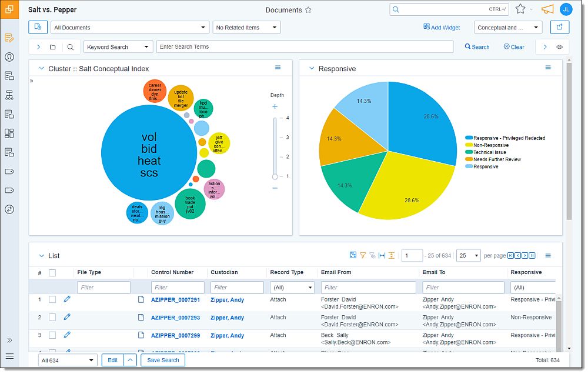Sort by the Custodian column header

coord(224,272)
